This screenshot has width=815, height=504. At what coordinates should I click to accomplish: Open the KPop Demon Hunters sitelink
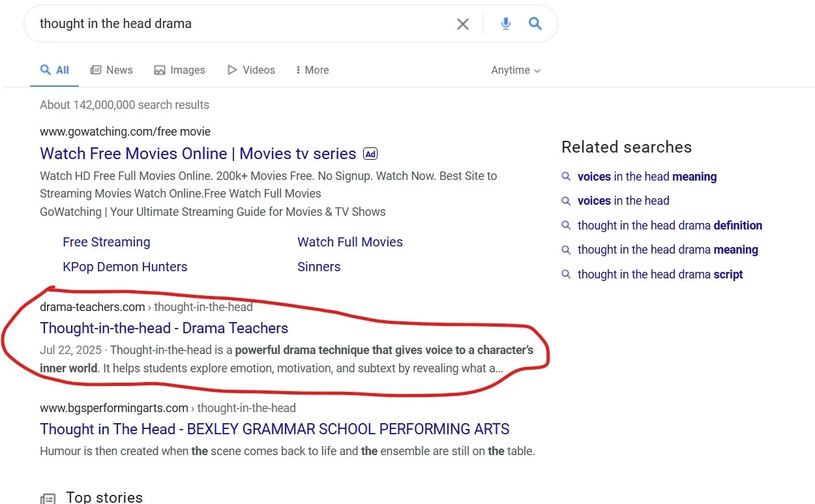click(x=125, y=267)
